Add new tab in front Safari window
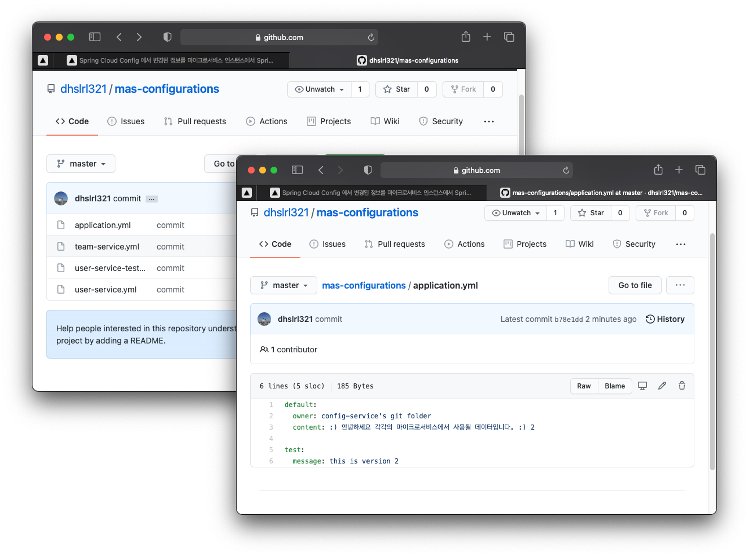Image resolution: width=748 pixels, height=556 pixels. [679, 170]
